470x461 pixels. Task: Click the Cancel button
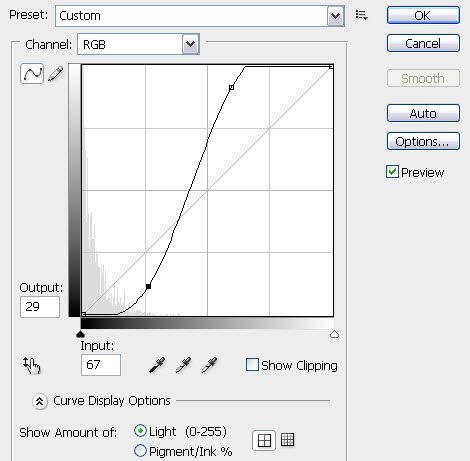[423, 43]
